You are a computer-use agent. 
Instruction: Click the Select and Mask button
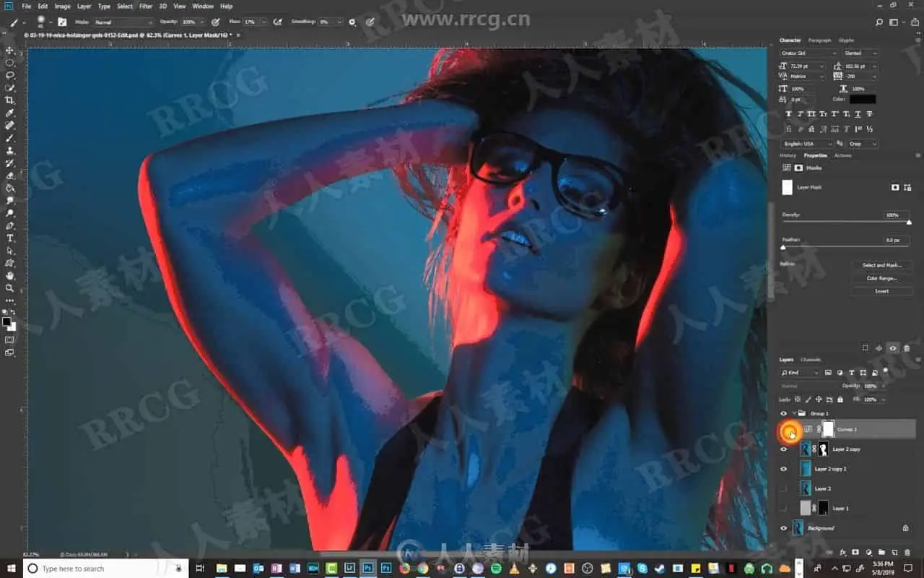tap(882, 265)
